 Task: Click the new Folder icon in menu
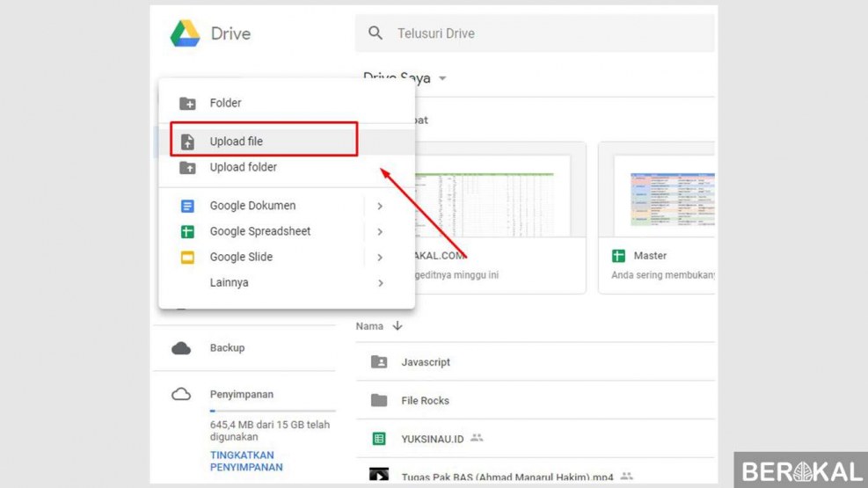[x=187, y=104]
